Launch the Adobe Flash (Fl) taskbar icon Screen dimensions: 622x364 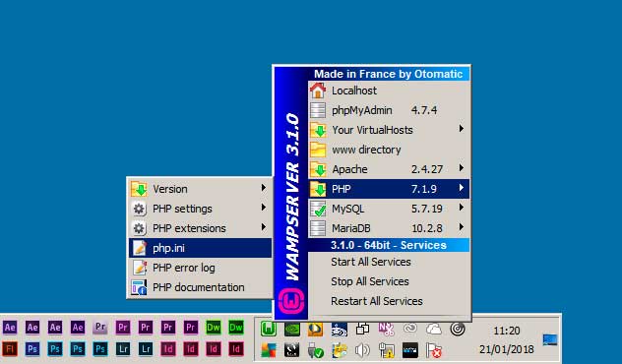[x=10, y=349]
